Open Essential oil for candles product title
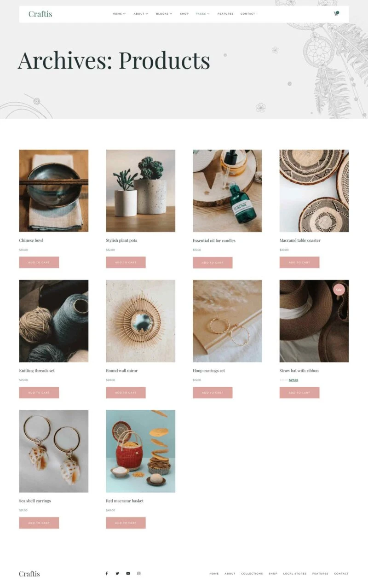The height and width of the screenshot is (588, 368). [x=214, y=240]
